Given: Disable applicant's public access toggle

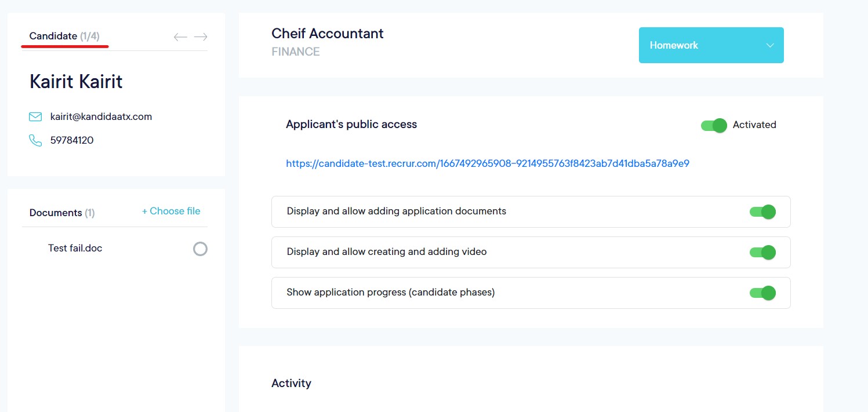Looking at the screenshot, I should [714, 125].
